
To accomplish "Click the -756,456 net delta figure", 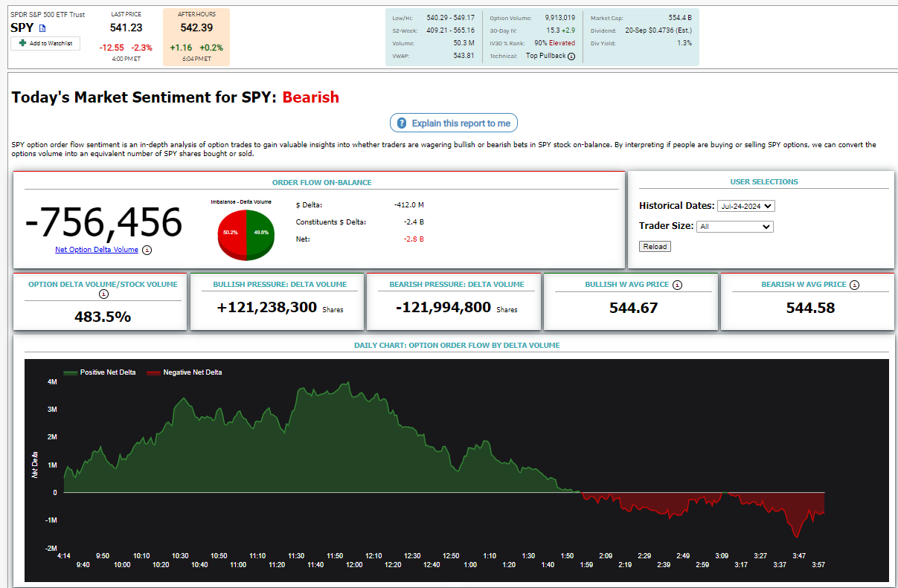I will [103, 222].
